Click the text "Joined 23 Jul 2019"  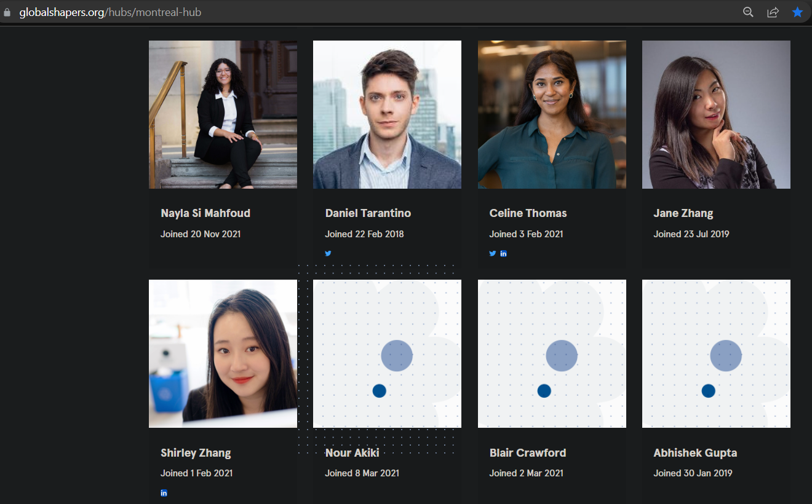pyautogui.click(x=691, y=234)
